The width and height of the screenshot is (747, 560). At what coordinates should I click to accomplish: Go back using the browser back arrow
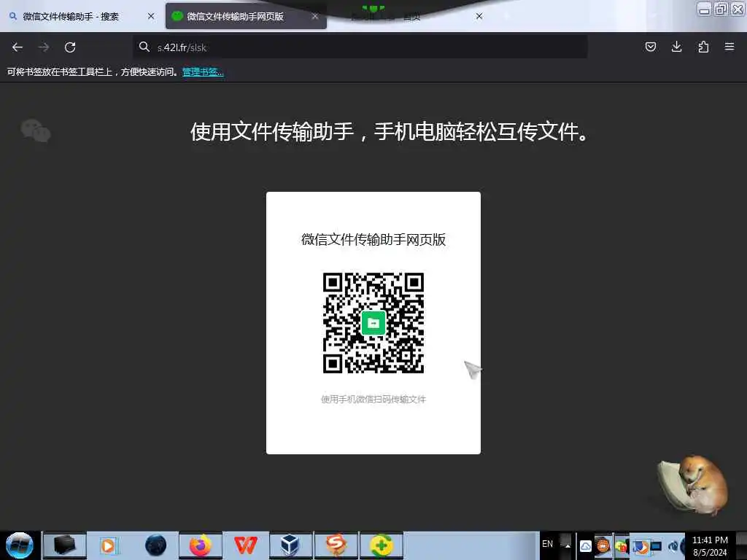[x=18, y=47]
